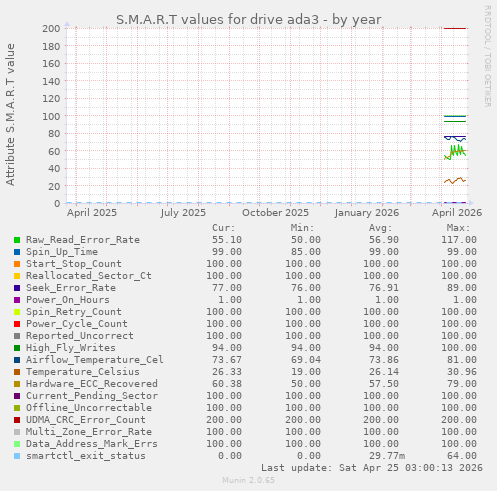This screenshot has height=491, width=497.
Task: Select the Start_Stop_Count legend label
Action: click(74, 264)
